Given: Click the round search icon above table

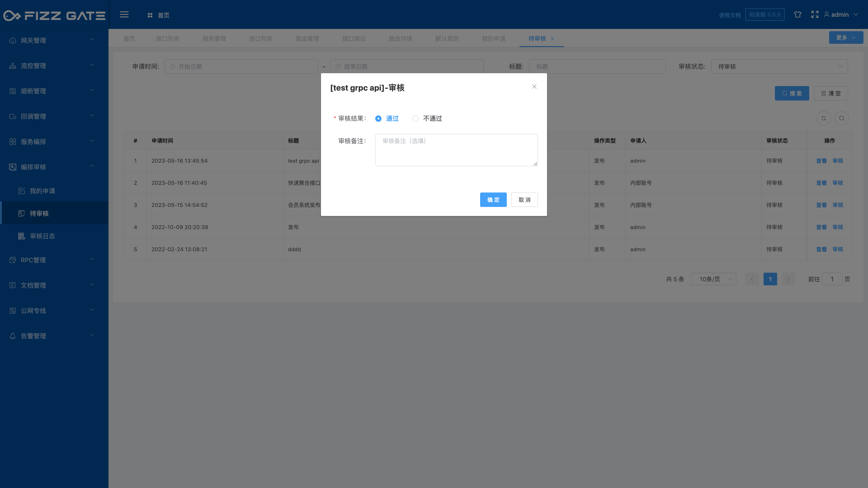Looking at the screenshot, I should point(841,118).
